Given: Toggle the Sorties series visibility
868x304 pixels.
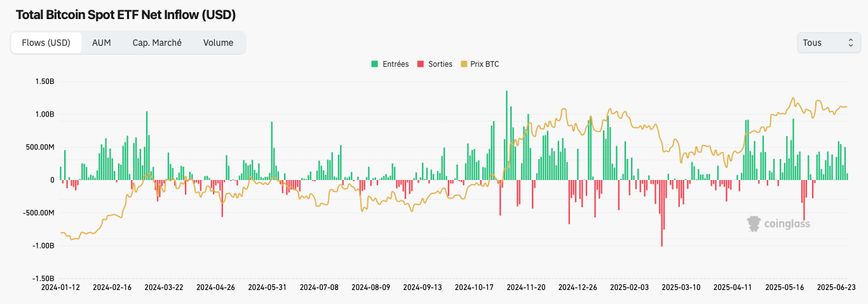Looking at the screenshot, I should (x=435, y=64).
